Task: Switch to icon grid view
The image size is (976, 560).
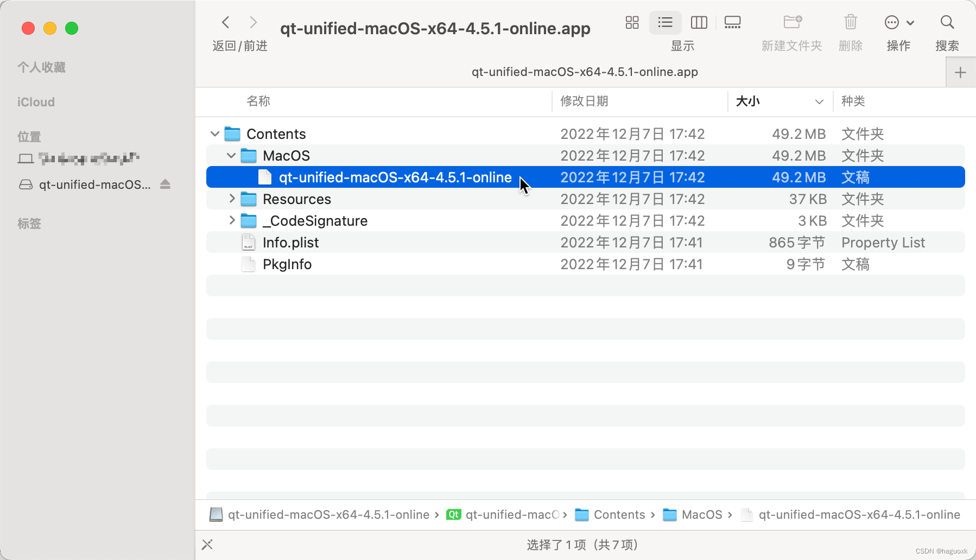Action: click(632, 22)
